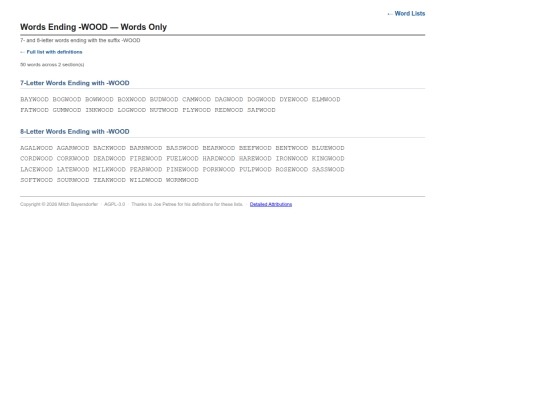Select the word AGALWOOD
The image size is (540, 405).
pos(37,148)
